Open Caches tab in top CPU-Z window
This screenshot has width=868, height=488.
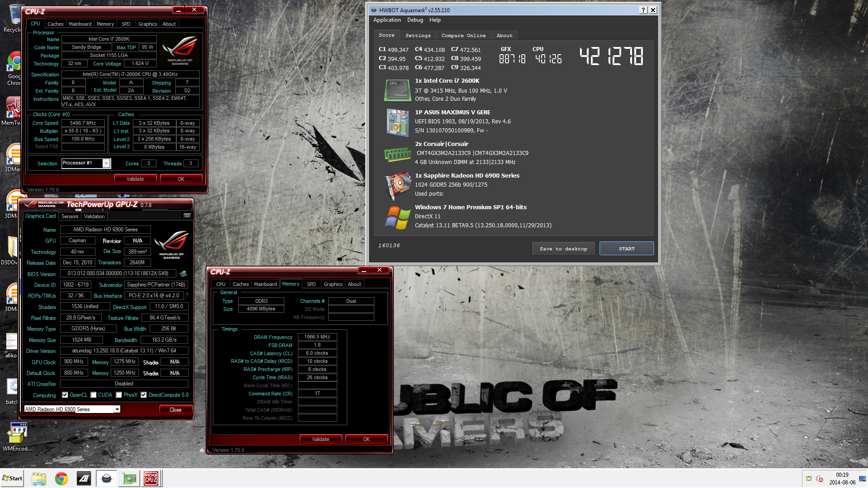pyautogui.click(x=55, y=24)
